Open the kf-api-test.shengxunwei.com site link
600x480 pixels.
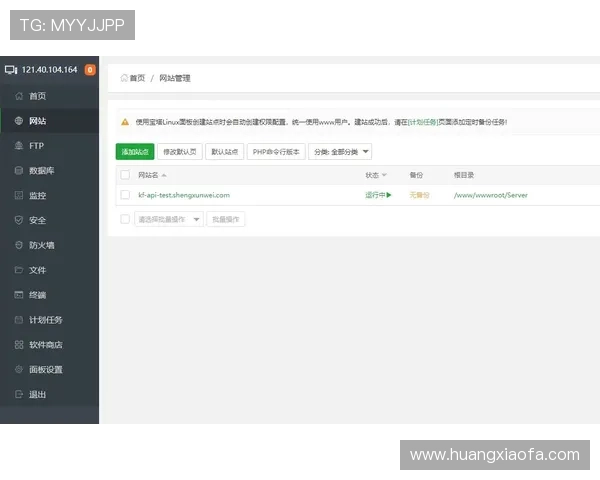184,195
